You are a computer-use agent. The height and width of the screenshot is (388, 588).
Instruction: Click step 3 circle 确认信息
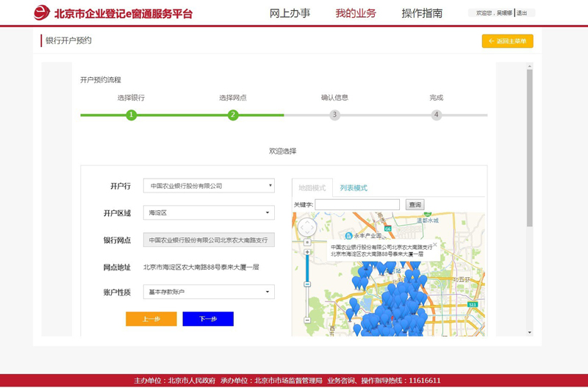[x=334, y=115]
